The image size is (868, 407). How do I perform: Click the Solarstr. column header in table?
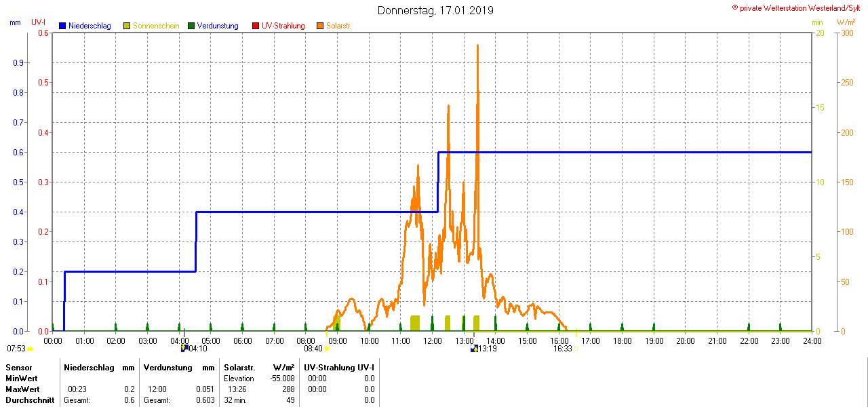coord(239,367)
